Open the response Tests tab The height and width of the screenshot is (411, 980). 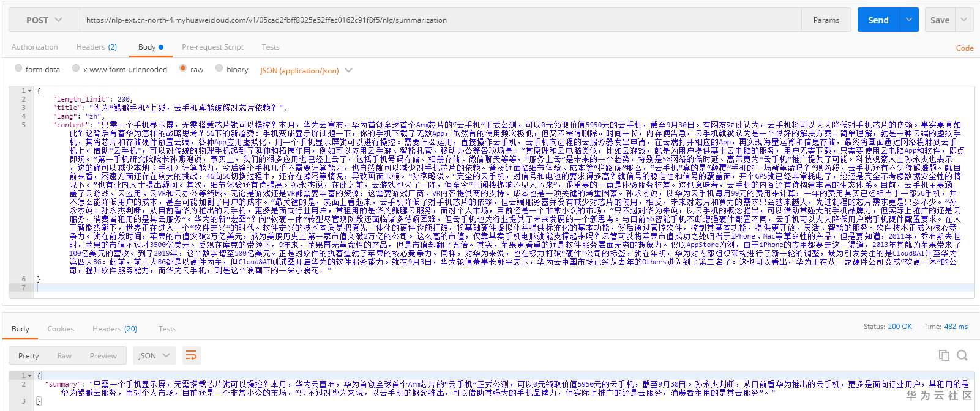[x=167, y=328]
